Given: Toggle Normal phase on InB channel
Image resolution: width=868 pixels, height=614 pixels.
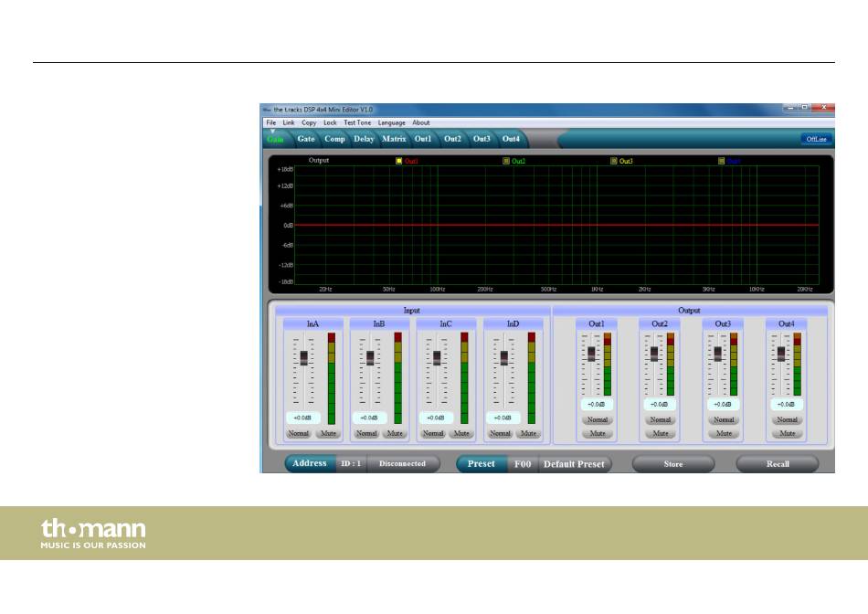Looking at the screenshot, I should click(365, 433).
